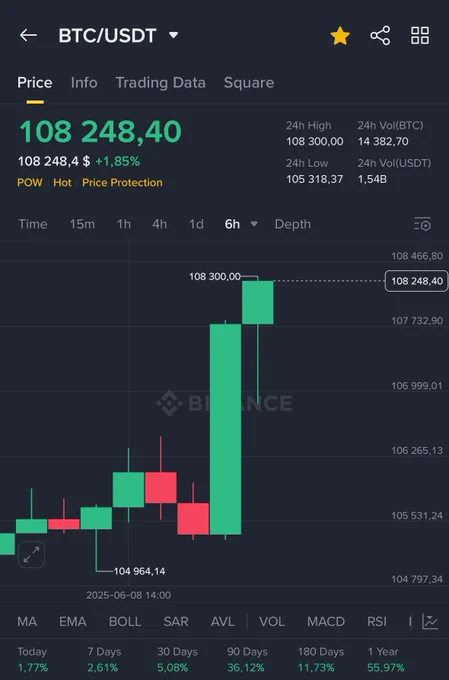Image resolution: width=449 pixels, height=680 pixels.
Task: Tap the 24h Low value 105 318,37
Action: [315, 179]
